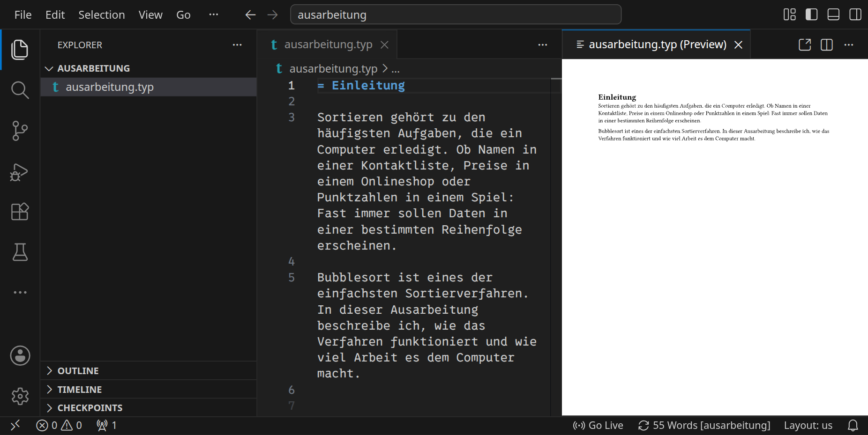Viewport: 868px width, 435px height.
Task: Open the Testing flask view
Action: (20, 252)
